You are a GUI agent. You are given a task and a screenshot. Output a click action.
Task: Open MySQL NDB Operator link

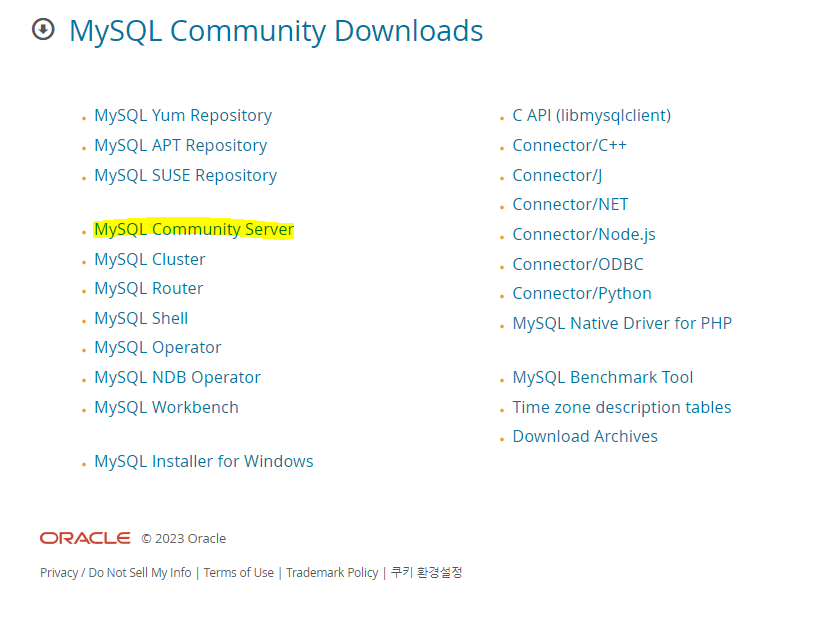pyautogui.click(x=177, y=378)
